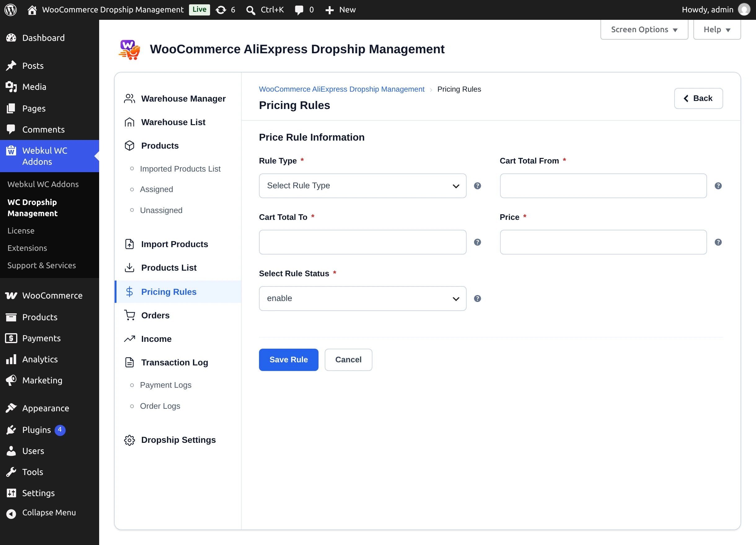Click the help icon beside Cart Total From
Viewport: 756px width, 545px height.
(718, 186)
